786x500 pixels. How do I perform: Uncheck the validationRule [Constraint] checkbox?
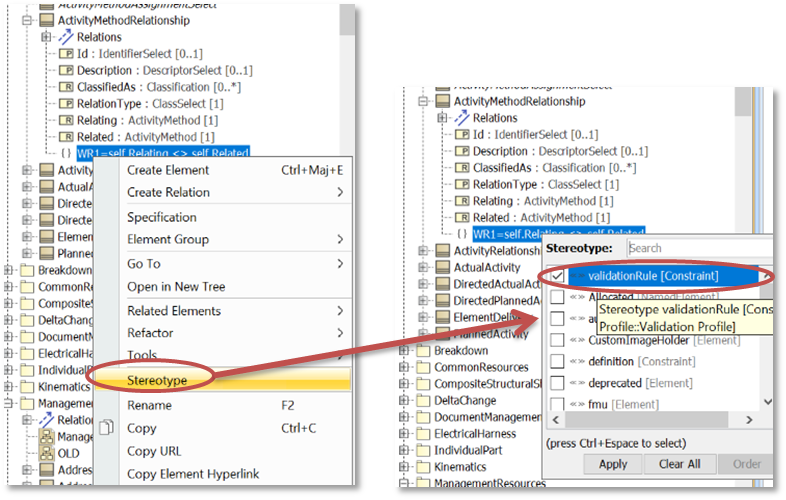[557, 275]
